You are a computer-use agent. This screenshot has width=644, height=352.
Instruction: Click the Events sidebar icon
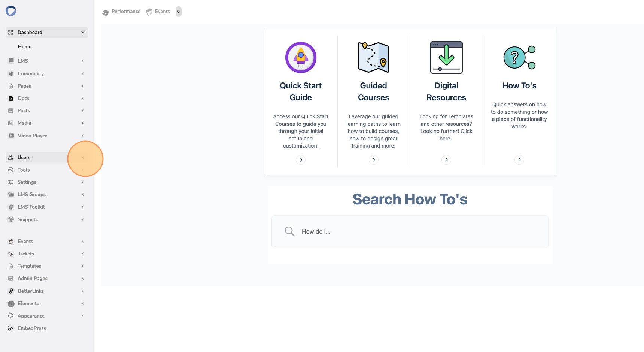coord(11,241)
